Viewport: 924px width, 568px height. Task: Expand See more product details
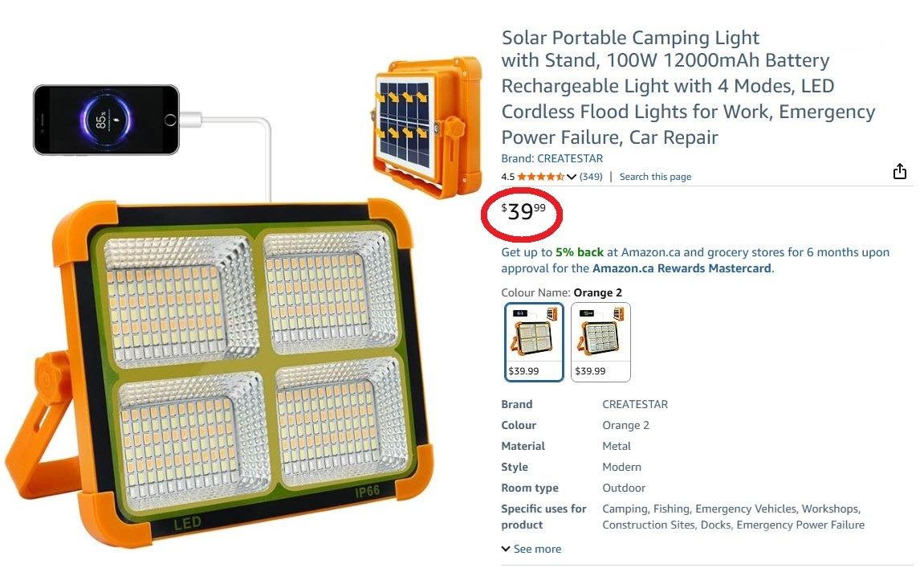coord(531,550)
